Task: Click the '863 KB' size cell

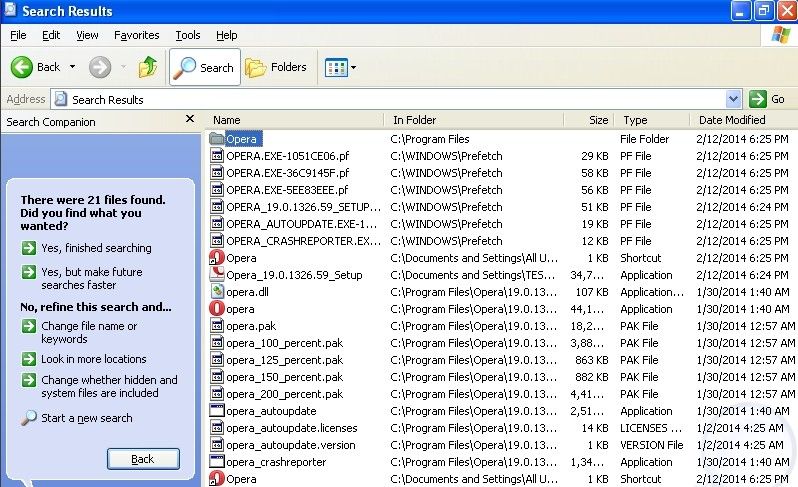Action: 591,360
